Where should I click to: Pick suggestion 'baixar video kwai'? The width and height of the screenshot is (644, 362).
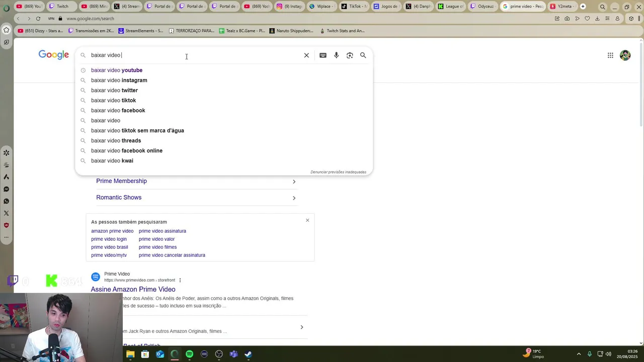[224, 161]
